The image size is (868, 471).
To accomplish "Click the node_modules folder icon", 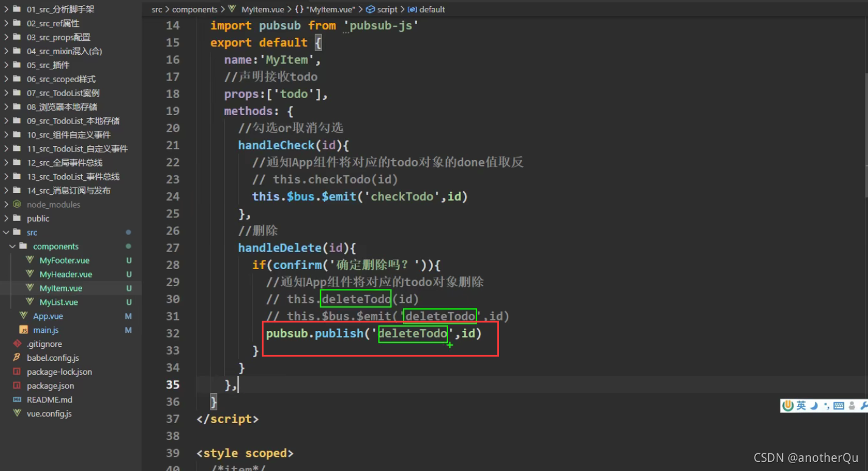I will 17,204.
